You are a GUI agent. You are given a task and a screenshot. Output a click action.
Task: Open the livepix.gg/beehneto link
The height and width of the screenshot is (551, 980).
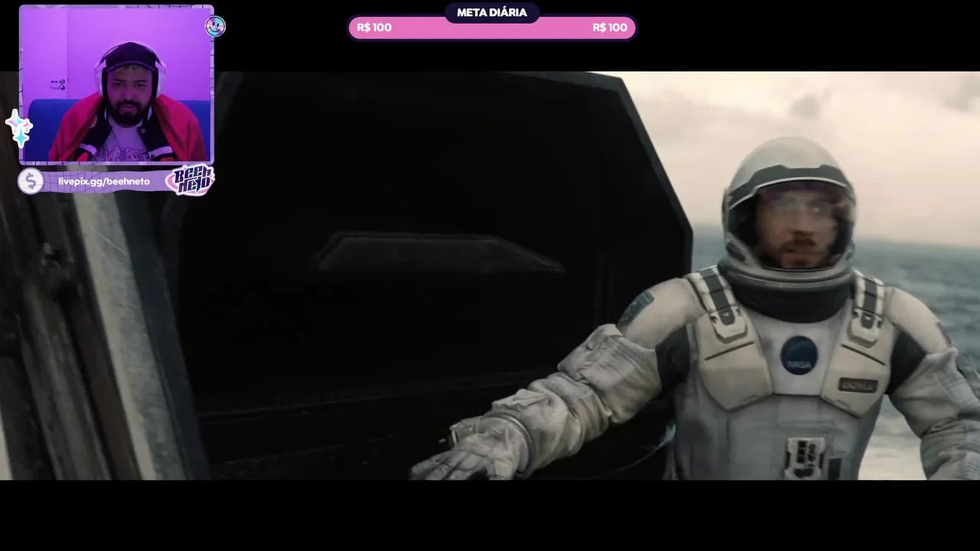click(x=104, y=181)
